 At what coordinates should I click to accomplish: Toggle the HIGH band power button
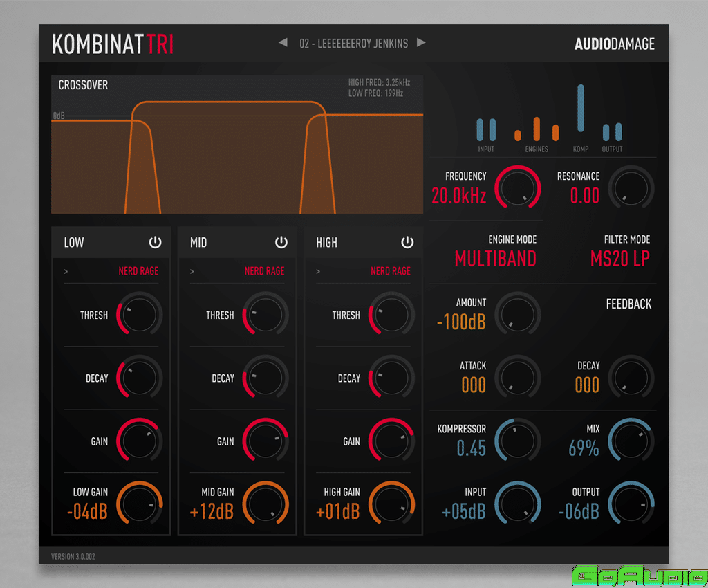pos(407,242)
